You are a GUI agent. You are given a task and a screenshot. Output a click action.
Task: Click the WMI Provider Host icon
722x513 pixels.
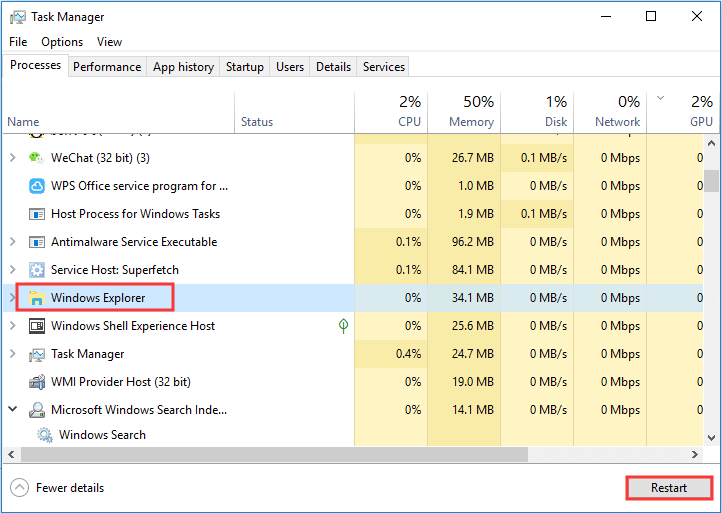click(x=36, y=382)
